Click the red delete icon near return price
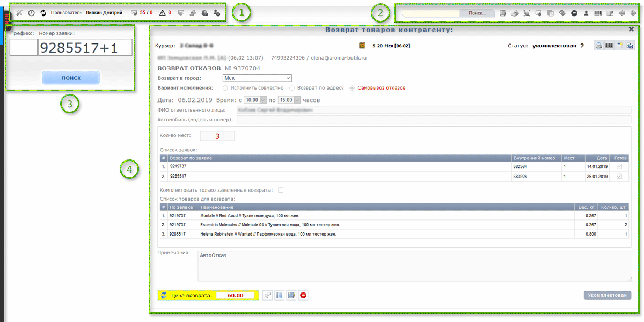 tap(303, 295)
